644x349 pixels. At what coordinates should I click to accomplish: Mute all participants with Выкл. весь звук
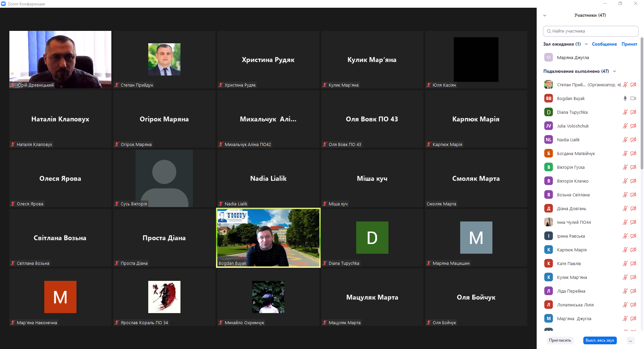pyautogui.click(x=600, y=340)
